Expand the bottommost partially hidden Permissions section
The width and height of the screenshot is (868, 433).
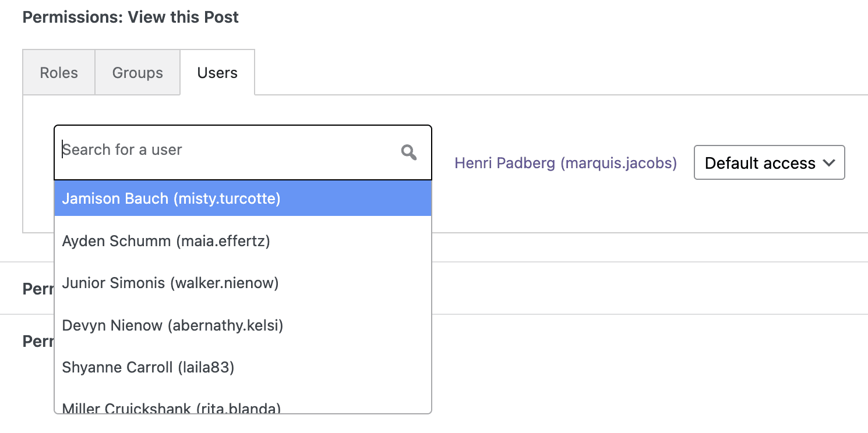pyautogui.click(x=38, y=341)
